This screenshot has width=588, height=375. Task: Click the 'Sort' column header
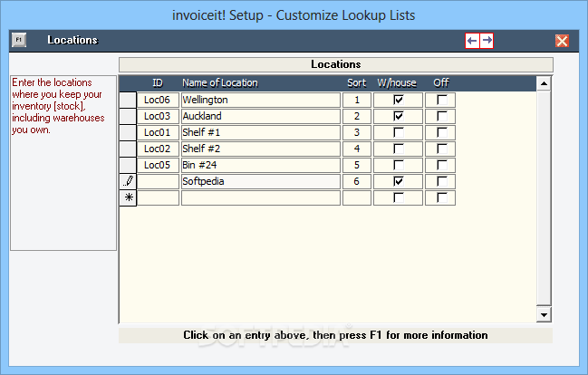(x=357, y=82)
